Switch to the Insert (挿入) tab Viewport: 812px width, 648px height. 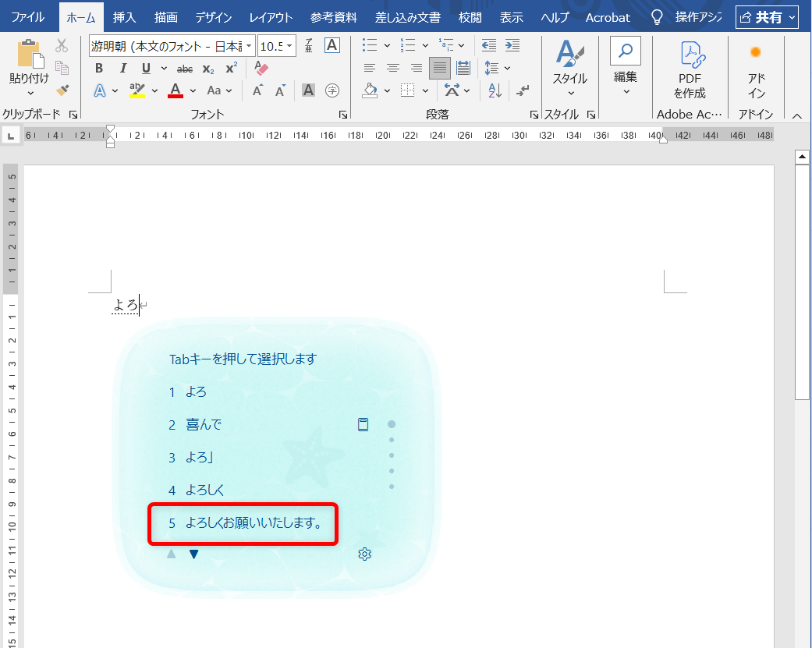pos(124,17)
